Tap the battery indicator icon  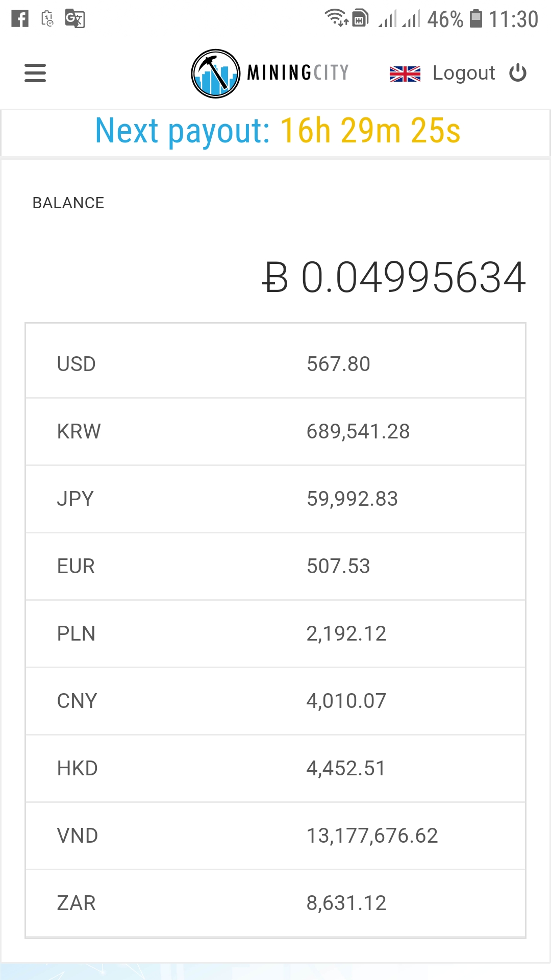[x=475, y=19]
